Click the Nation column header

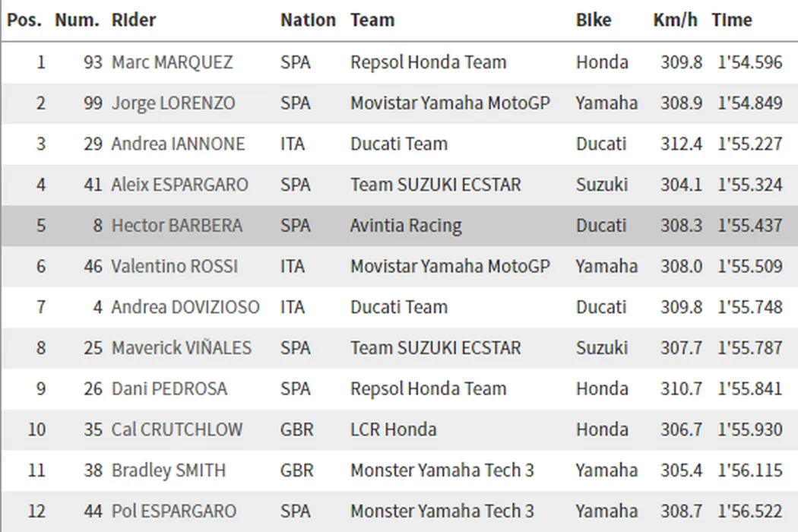(308, 21)
